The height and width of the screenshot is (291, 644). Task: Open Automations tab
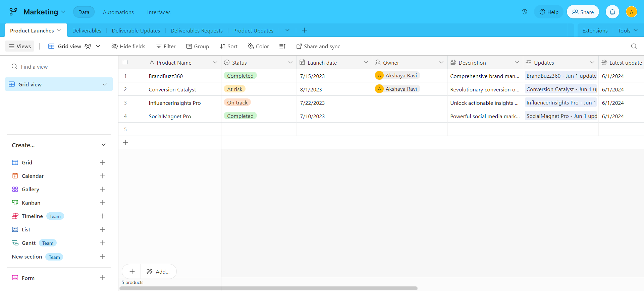click(118, 12)
